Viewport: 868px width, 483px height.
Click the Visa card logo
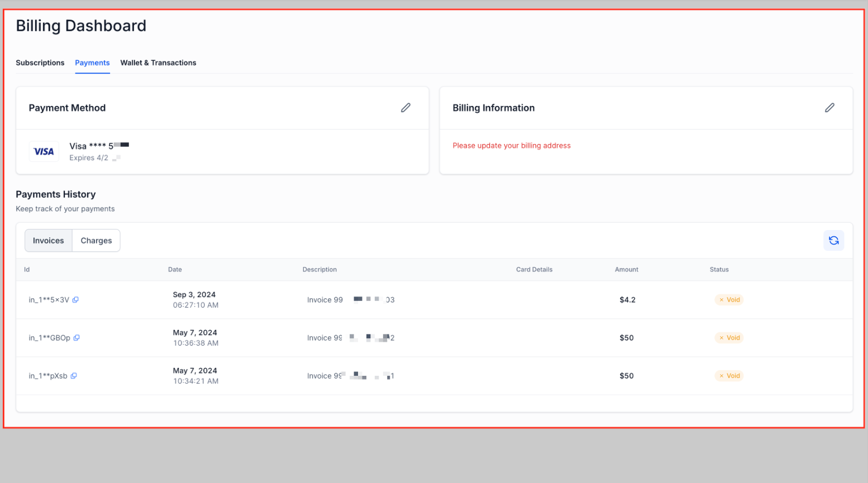(44, 151)
